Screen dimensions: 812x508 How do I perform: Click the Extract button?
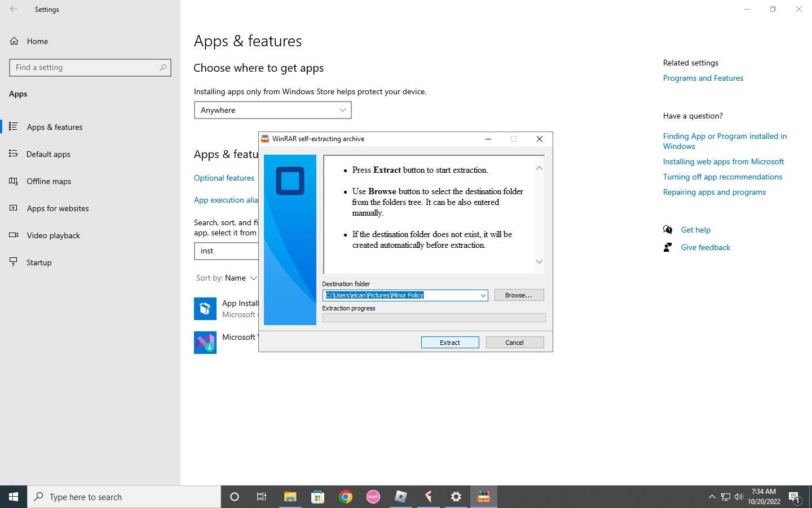[449, 343]
